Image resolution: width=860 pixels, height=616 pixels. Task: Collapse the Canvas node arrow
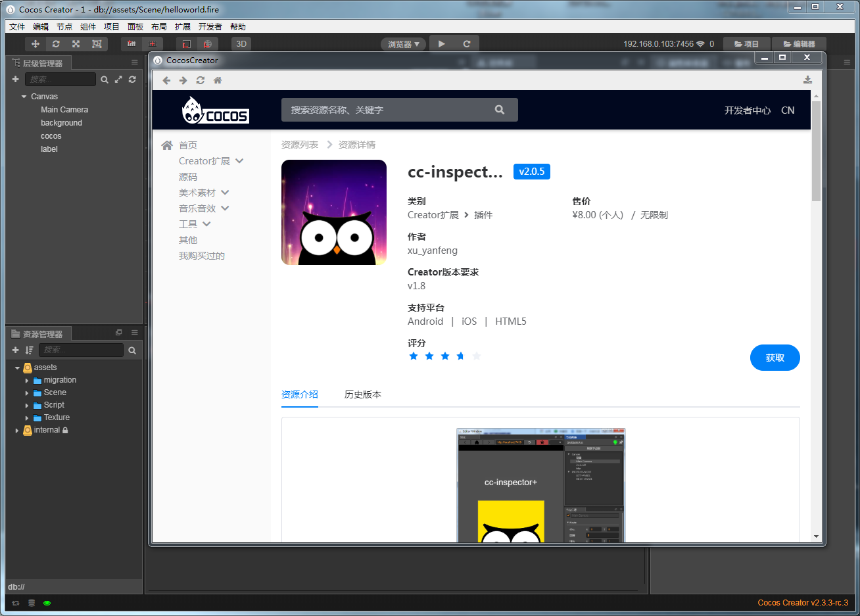pos(24,97)
